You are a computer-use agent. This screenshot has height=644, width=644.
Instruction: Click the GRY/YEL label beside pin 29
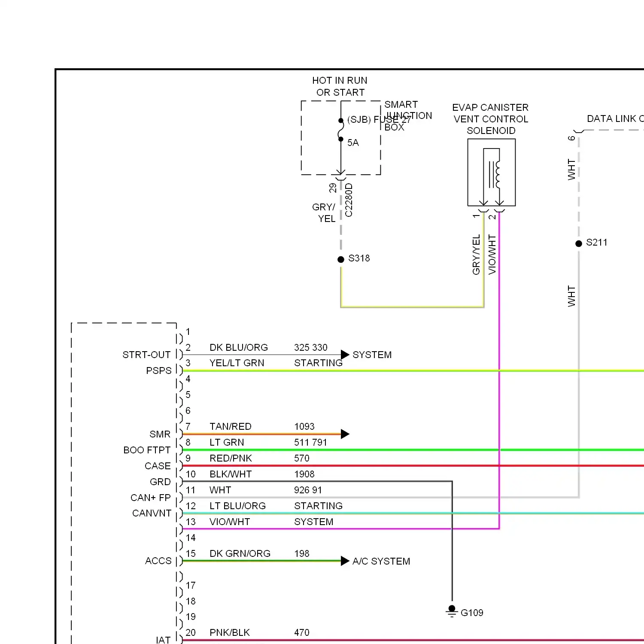324,213
